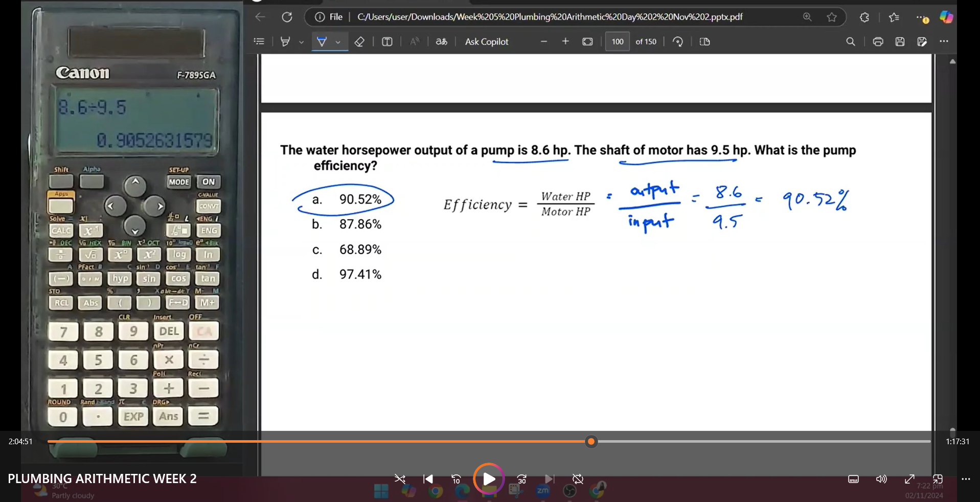
Task: Toggle repeat mode in video player
Action: point(578,479)
